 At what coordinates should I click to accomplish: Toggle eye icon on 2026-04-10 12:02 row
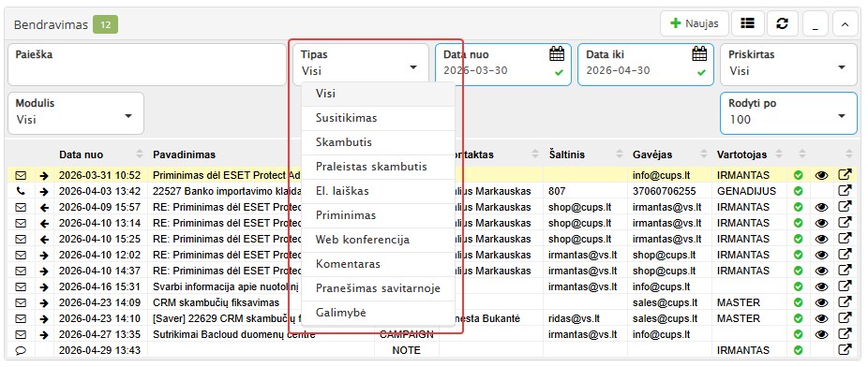(x=821, y=256)
